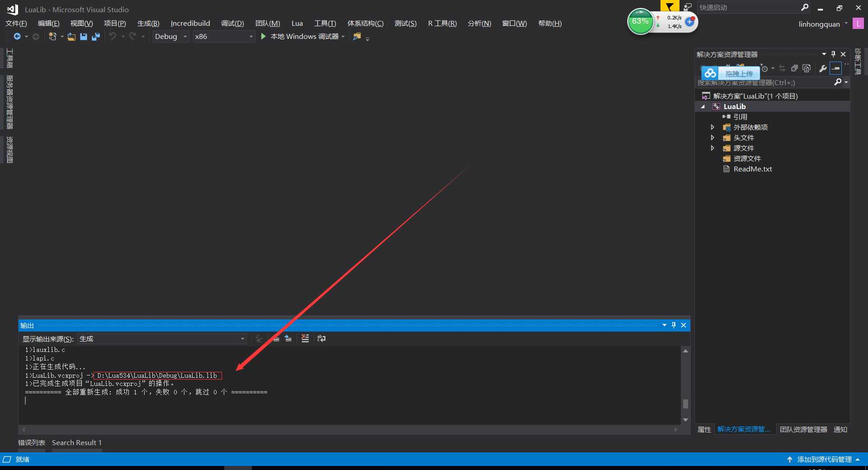Select the 资源文件 folder
This screenshot has height=470, width=868.
tap(747, 158)
